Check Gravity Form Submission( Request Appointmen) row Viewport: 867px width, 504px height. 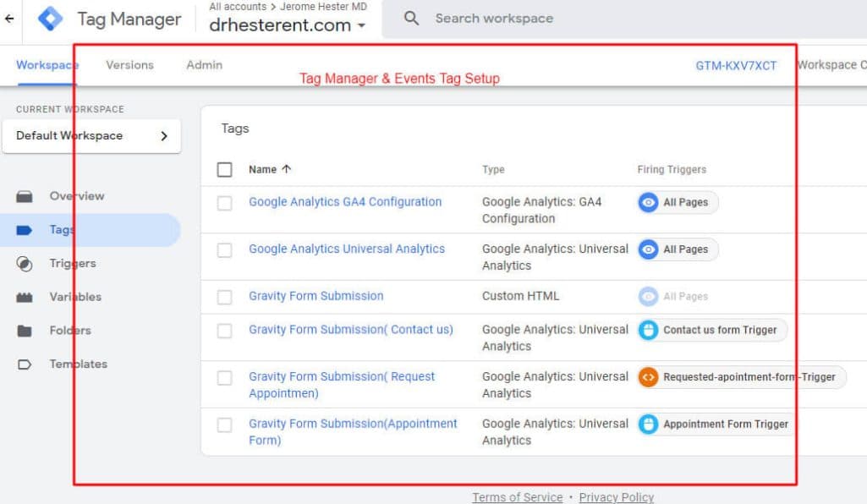pos(224,377)
